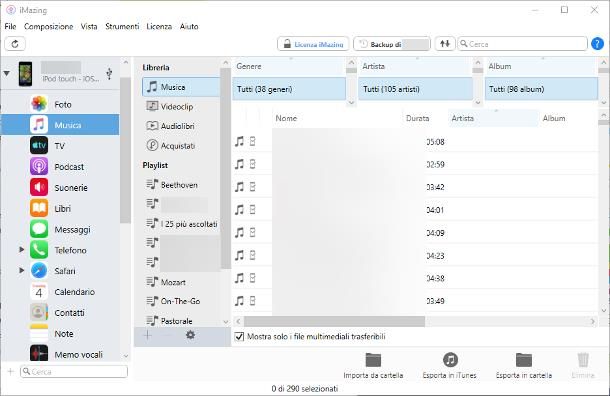
Task: Select the Musica icon in the sidebar
Action: (x=39, y=124)
